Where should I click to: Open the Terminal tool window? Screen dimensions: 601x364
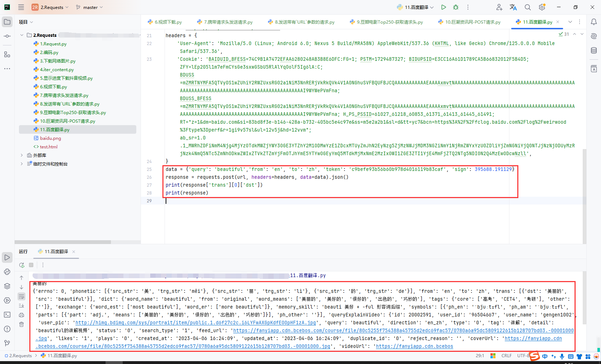coord(7,315)
